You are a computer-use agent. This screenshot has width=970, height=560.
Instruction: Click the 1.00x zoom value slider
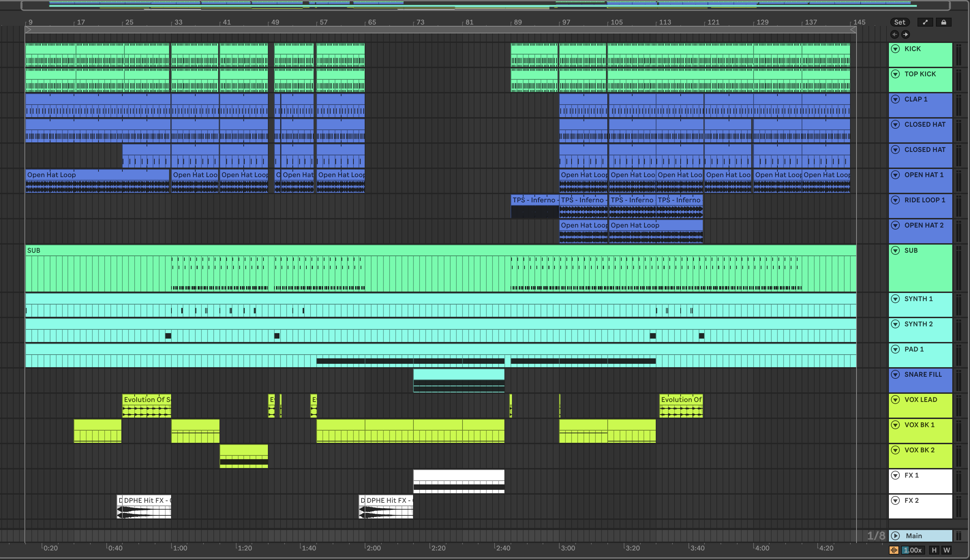(912, 550)
